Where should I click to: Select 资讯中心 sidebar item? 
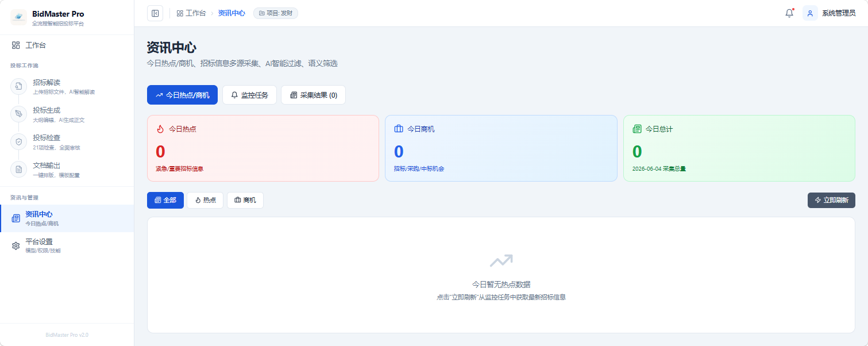tap(67, 218)
